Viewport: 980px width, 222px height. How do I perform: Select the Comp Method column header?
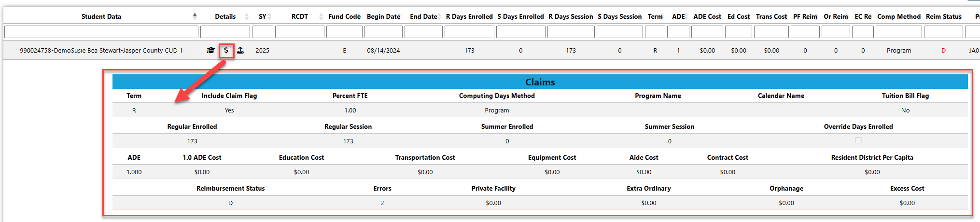pyautogui.click(x=898, y=16)
